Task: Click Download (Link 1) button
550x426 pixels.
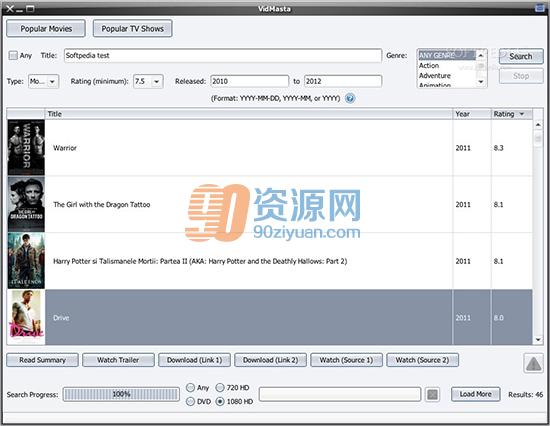Action: (x=194, y=360)
